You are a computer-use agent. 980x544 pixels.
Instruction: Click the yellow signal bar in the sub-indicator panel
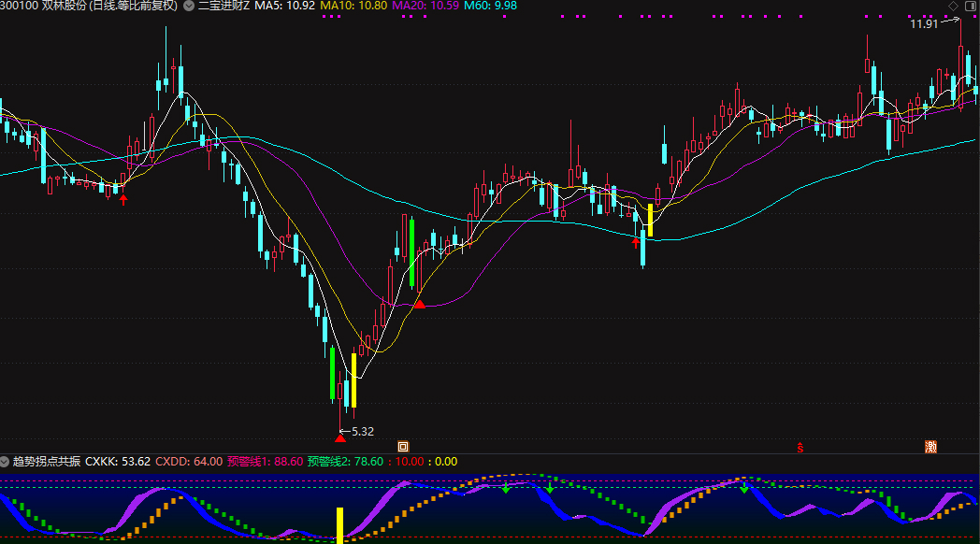click(x=340, y=525)
